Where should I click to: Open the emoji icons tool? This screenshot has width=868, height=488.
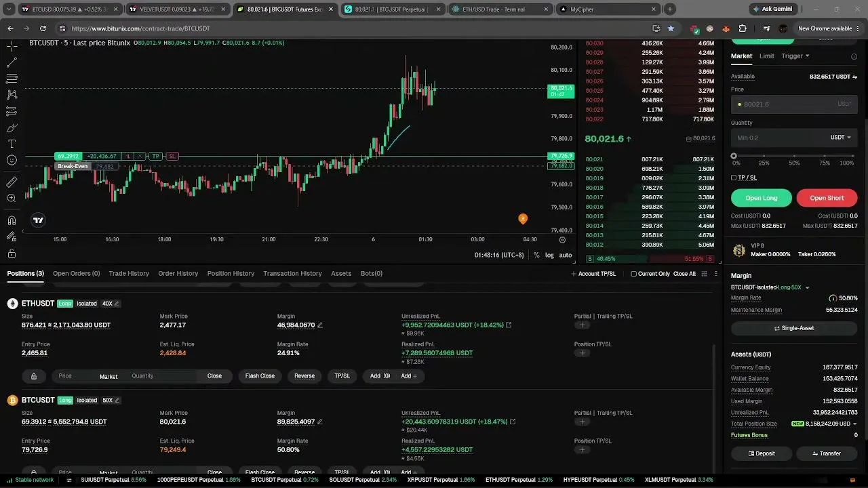(x=12, y=160)
